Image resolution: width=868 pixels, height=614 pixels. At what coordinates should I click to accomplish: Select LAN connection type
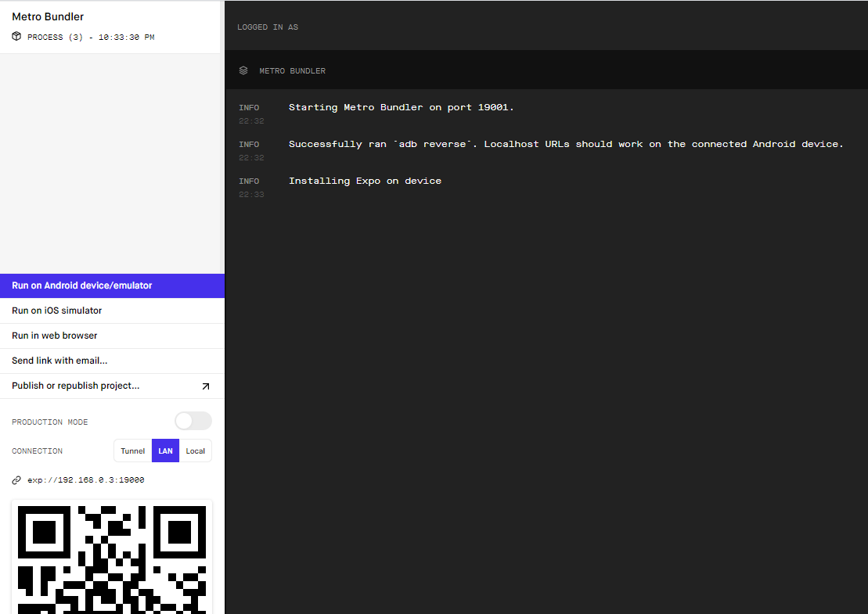pos(165,451)
